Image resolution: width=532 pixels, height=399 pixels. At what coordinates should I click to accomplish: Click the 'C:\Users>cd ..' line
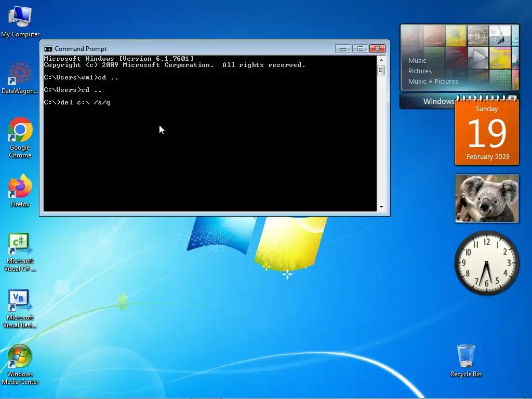(73, 90)
